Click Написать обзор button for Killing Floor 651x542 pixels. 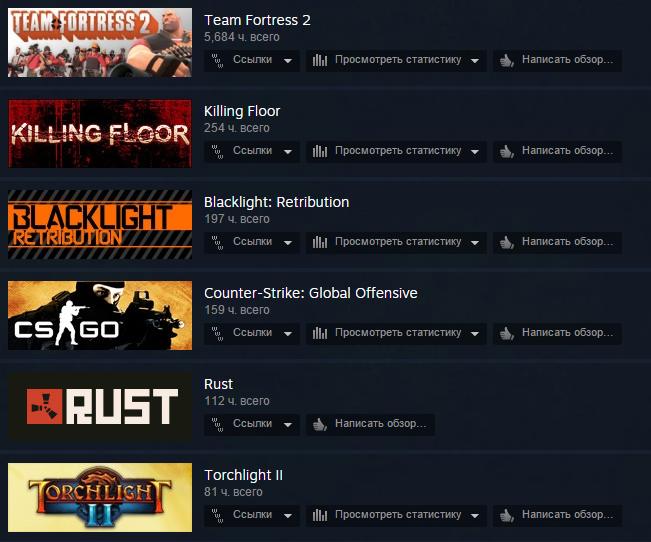pyautogui.click(x=557, y=152)
